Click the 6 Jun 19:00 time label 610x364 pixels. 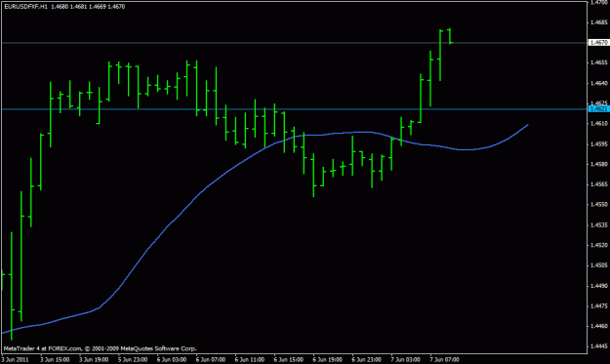[328, 360]
